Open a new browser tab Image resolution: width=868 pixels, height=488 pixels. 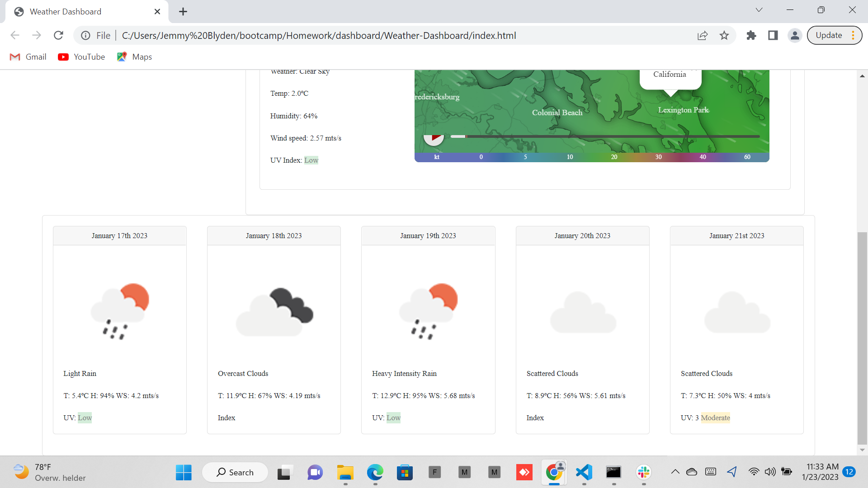pos(183,11)
